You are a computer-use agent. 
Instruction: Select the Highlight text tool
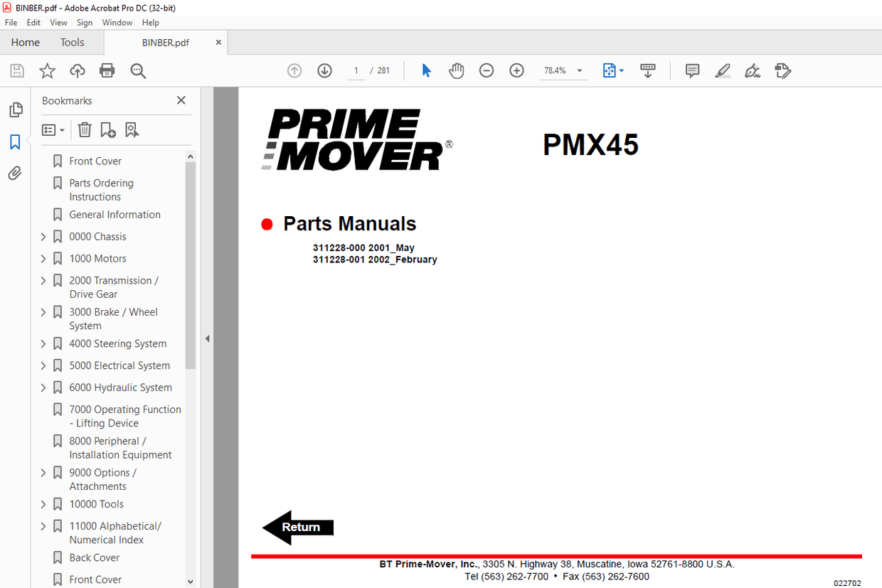(722, 70)
